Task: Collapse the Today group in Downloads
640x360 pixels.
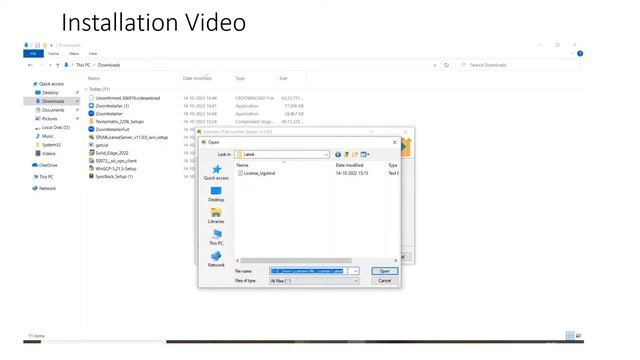Action: [x=86, y=89]
